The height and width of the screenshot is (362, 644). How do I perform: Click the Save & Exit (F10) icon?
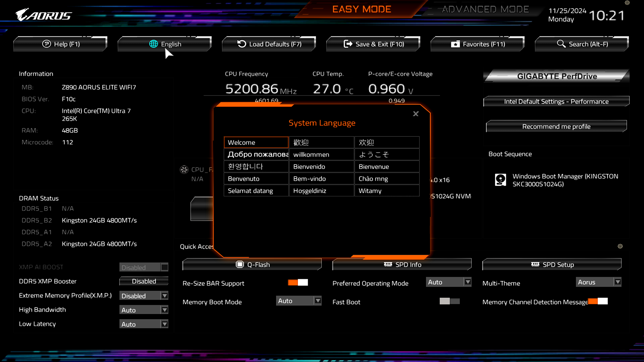[x=347, y=44]
